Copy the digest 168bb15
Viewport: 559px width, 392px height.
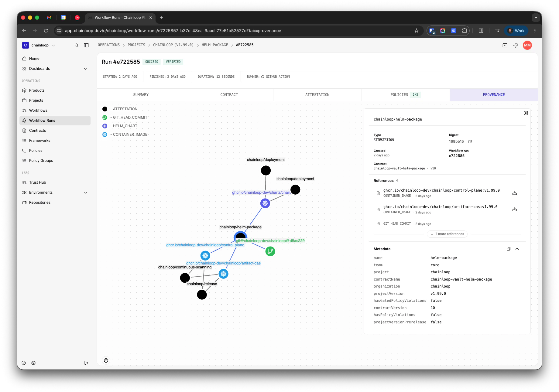[470, 141]
